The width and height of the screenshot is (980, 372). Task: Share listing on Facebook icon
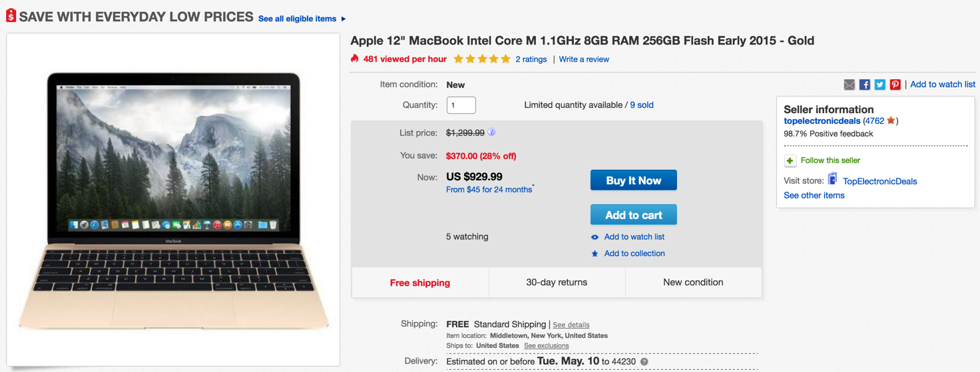(x=865, y=85)
